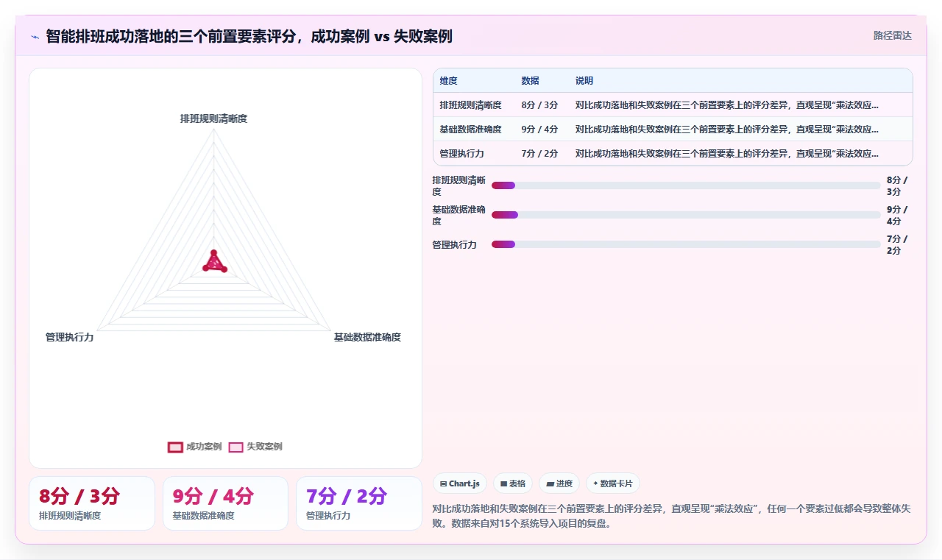
Task: Click the 排班规则清晰度 progress bar
Action: click(686, 185)
